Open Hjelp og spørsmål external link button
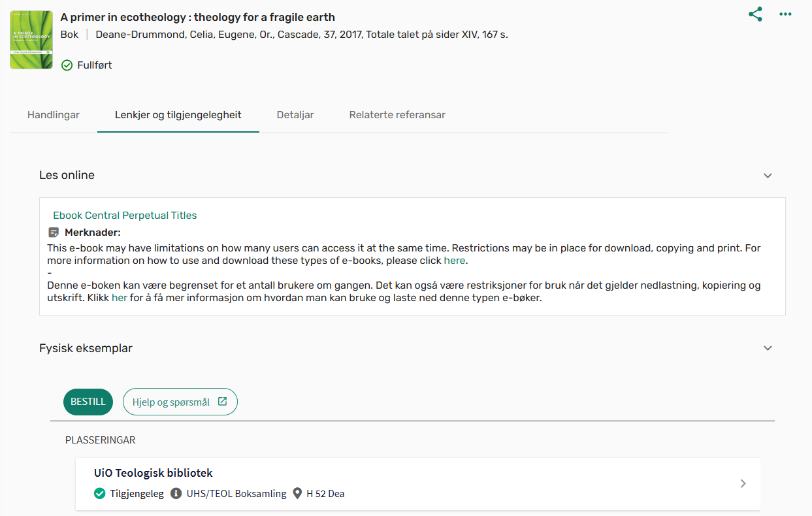The height and width of the screenshot is (516, 812). coord(180,402)
